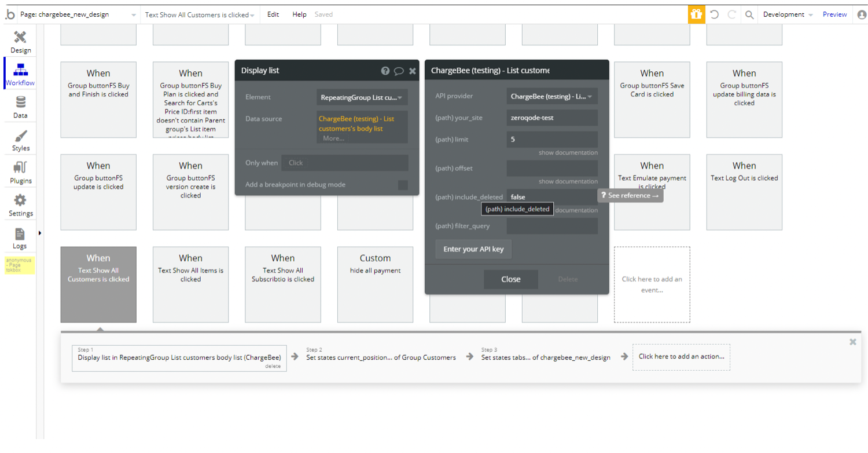Open the gift box notification icon
Image resolution: width=868 pixels, height=453 pixels.
coord(697,14)
